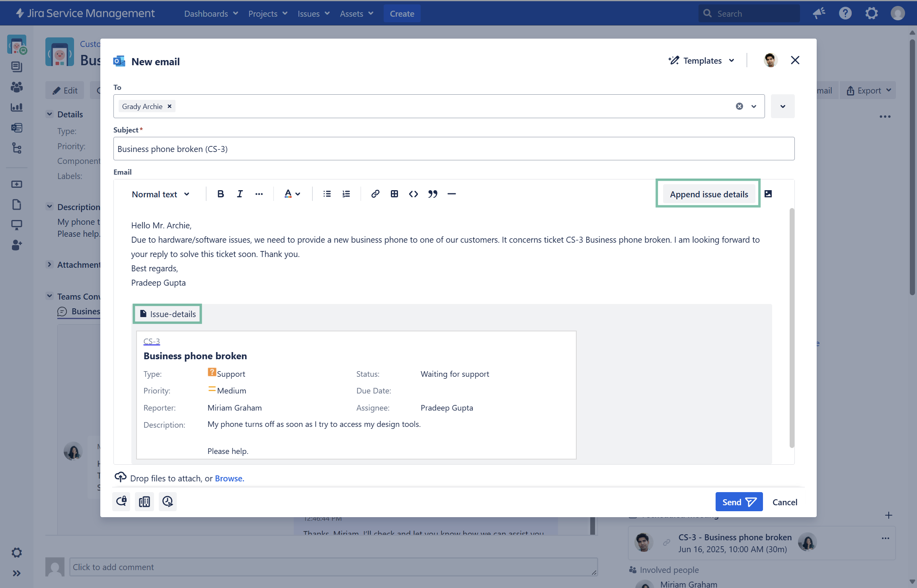917x588 pixels.
Task: Insert an image into the email body
Action: point(768,194)
